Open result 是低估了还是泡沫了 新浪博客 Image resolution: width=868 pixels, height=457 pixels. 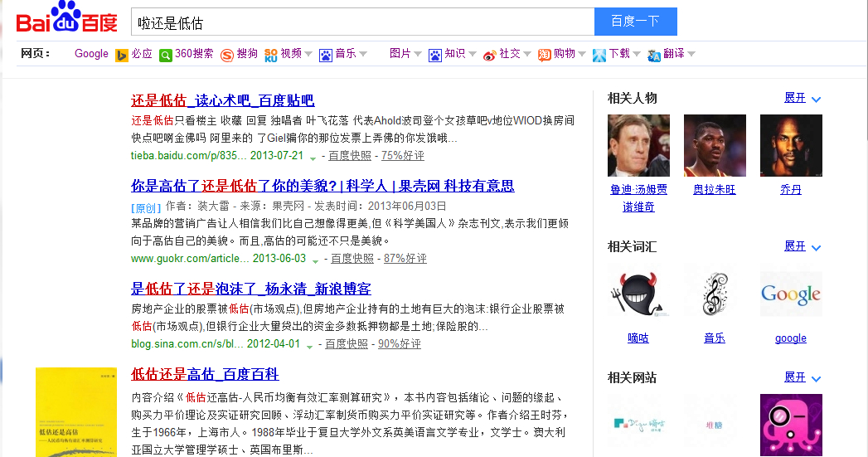250,289
